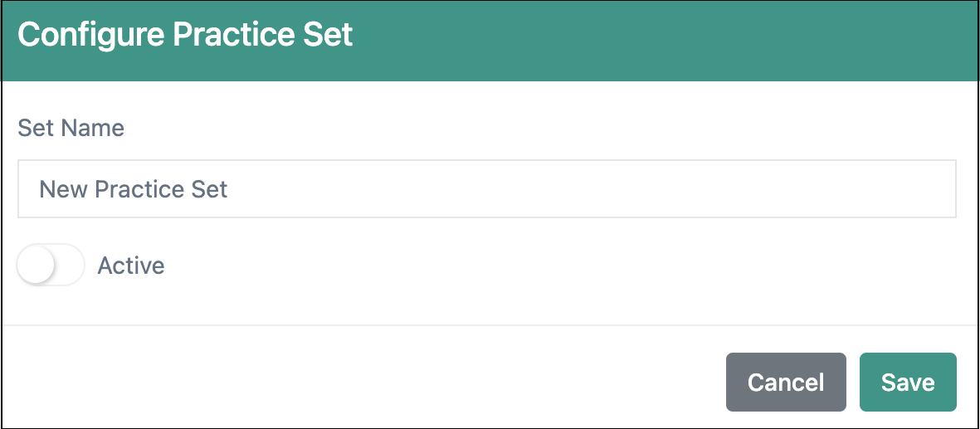Toggle the Active switch on
This screenshot has height=429, width=980.
pyautogui.click(x=51, y=266)
